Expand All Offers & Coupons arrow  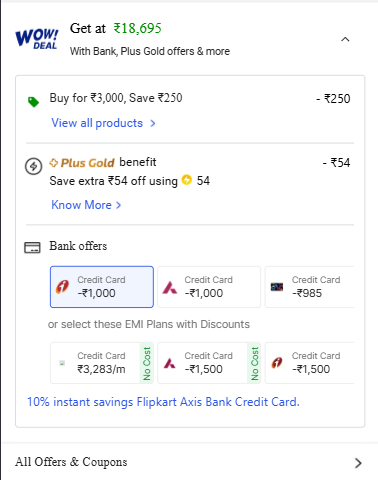[x=358, y=463]
